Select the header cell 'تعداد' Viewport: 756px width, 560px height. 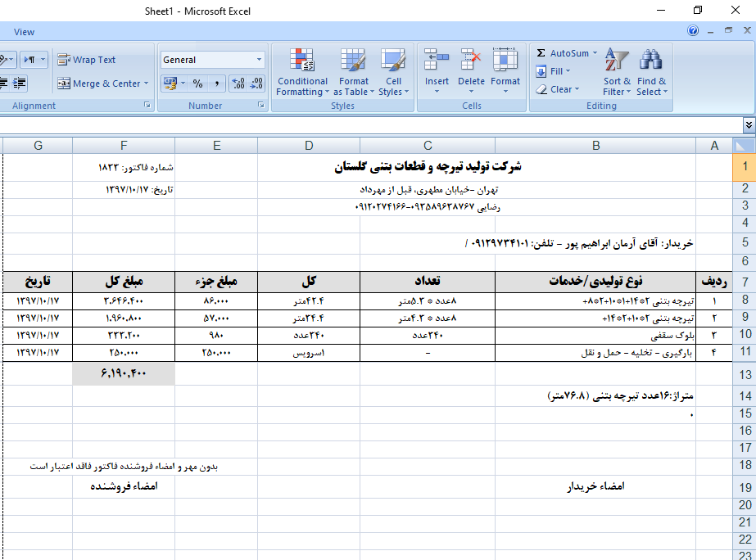click(428, 282)
